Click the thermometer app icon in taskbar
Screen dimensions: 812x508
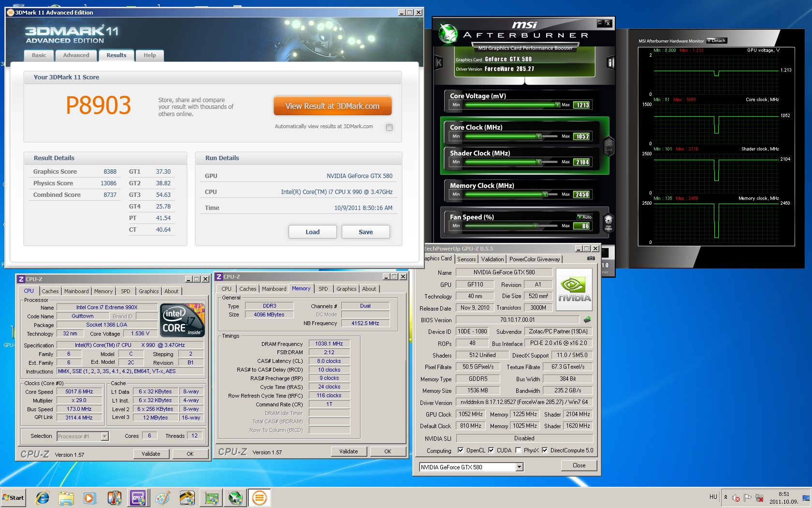click(x=114, y=498)
